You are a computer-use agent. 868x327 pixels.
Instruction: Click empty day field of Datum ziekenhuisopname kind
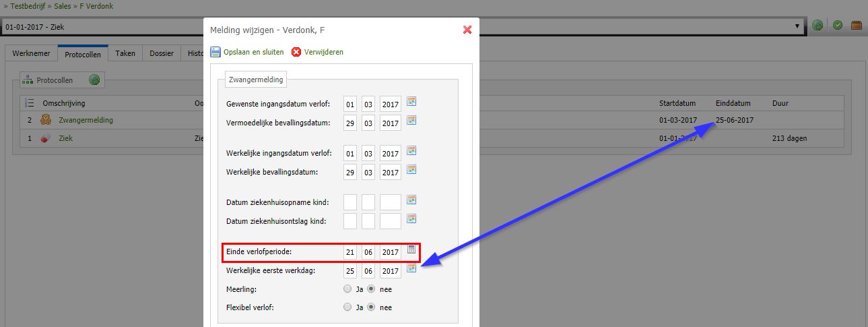tap(350, 203)
